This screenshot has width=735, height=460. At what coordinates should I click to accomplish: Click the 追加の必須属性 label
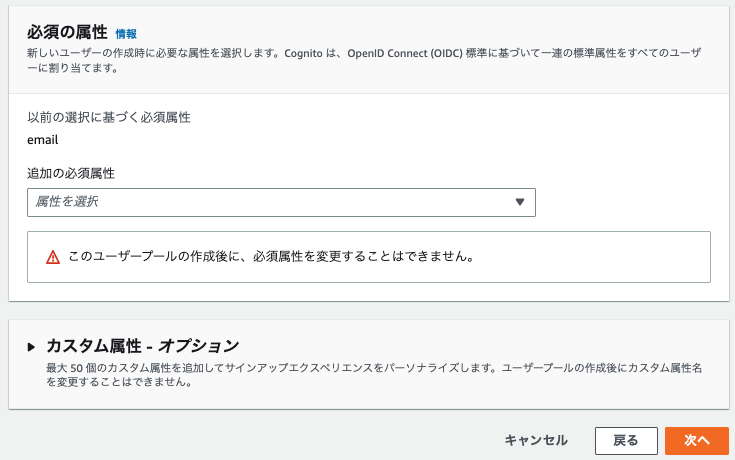click(x=71, y=173)
